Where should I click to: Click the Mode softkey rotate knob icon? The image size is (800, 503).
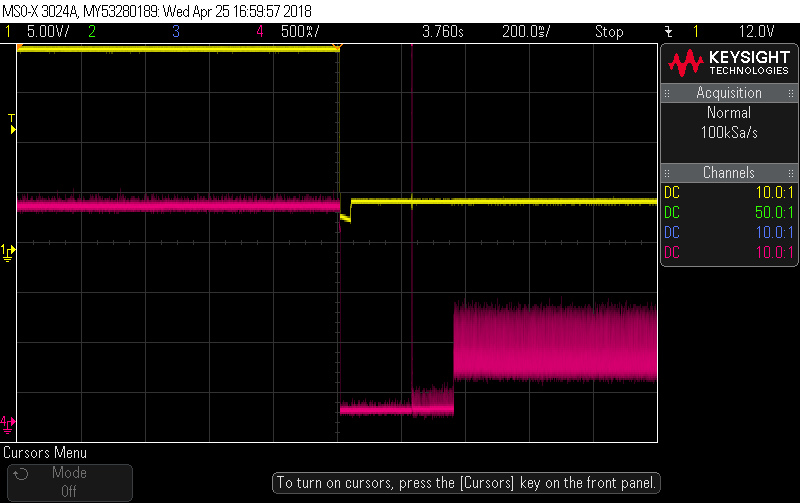pyautogui.click(x=21, y=474)
